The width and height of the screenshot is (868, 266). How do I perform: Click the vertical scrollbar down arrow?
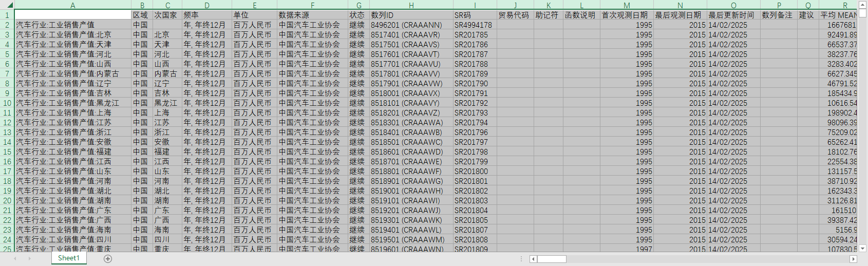(863, 248)
